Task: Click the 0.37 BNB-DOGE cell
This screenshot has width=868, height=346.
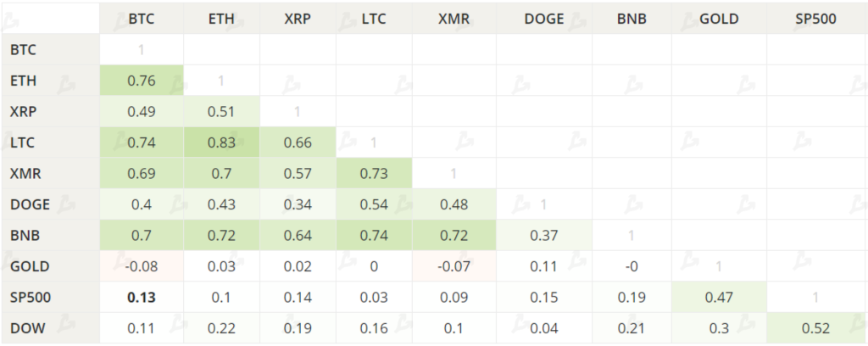Action: click(x=543, y=235)
